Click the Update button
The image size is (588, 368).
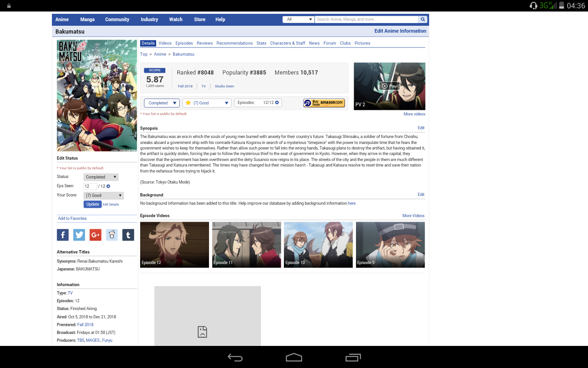coord(92,204)
